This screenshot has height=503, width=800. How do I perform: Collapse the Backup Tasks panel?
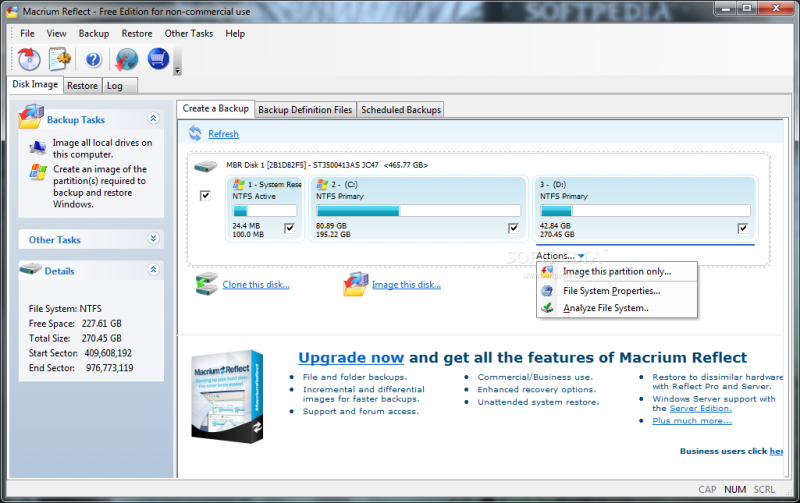153,119
